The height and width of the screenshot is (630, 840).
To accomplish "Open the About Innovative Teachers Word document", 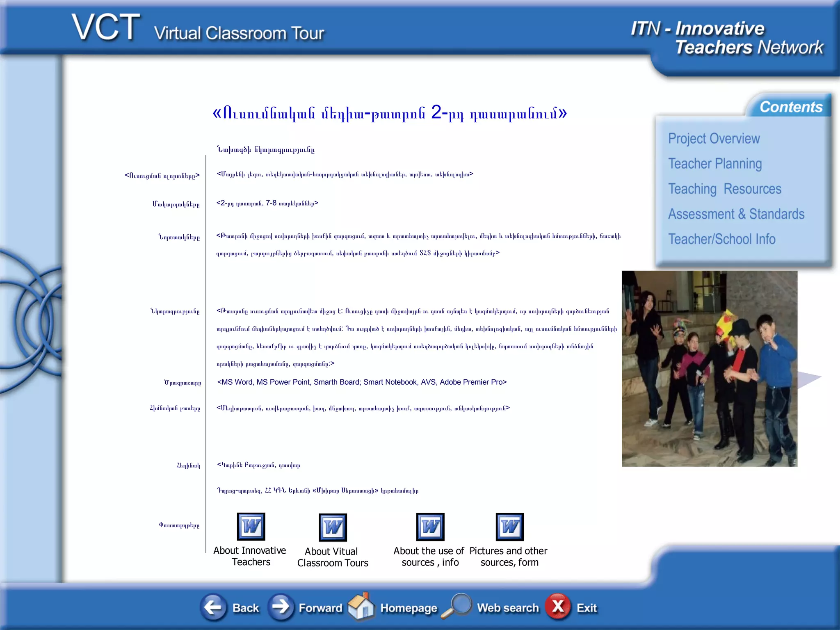I will pyautogui.click(x=251, y=527).
